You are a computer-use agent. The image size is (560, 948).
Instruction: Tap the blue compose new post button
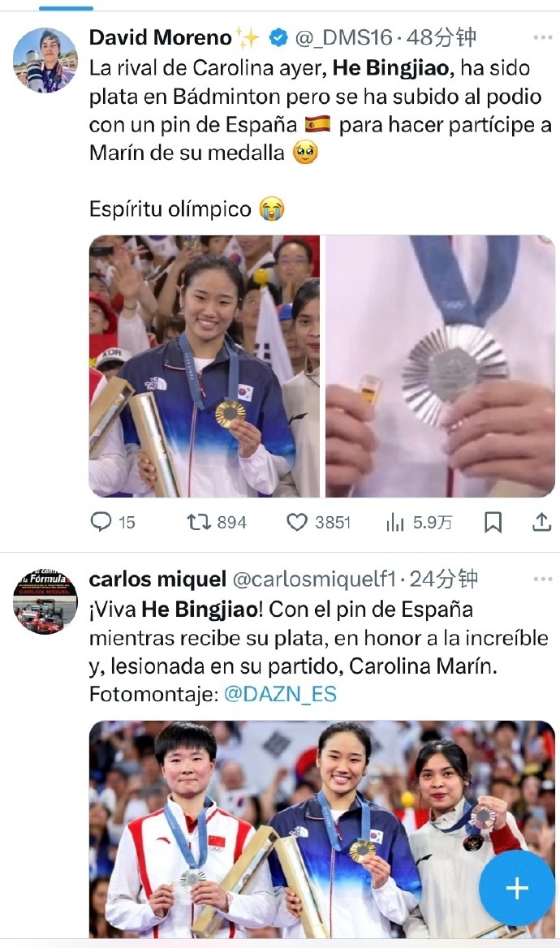tap(516, 888)
